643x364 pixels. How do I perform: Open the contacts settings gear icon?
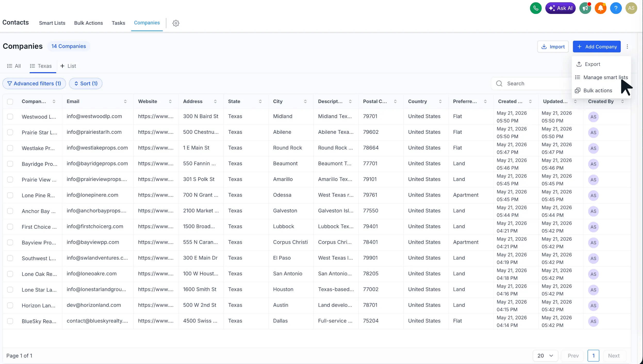click(x=176, y=23)
